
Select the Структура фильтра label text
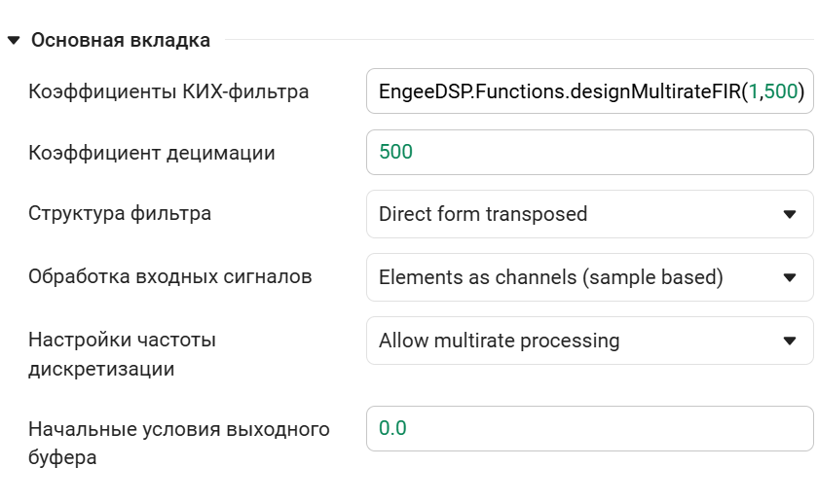(x=120, y=214)
